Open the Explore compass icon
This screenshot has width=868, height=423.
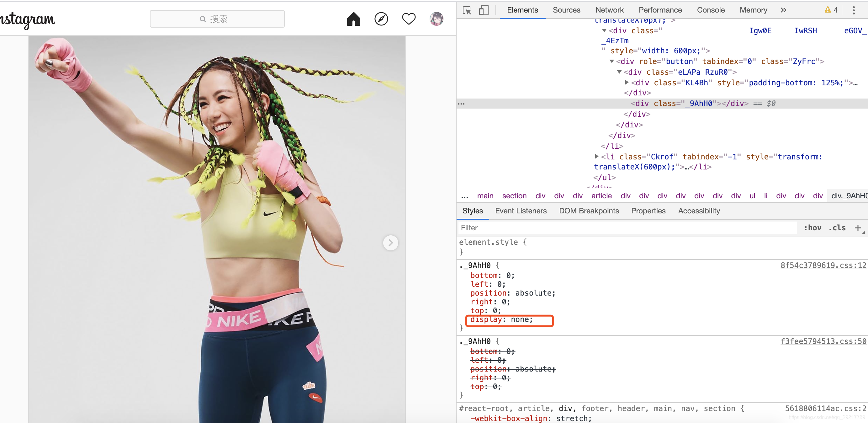pos(381,19)
